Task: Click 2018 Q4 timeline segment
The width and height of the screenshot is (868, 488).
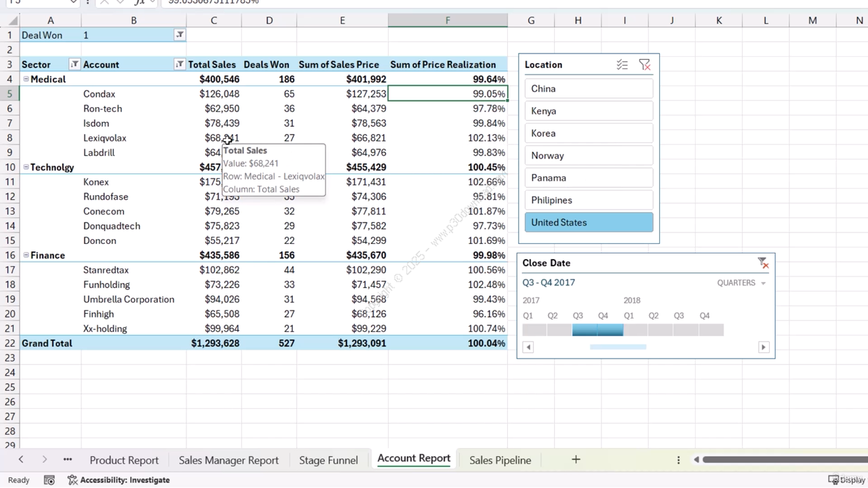Action: [x=711, y=330]
